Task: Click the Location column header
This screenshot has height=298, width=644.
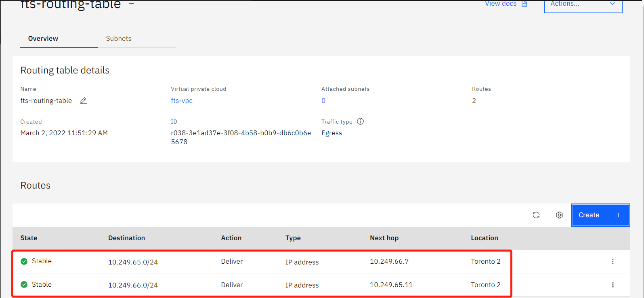Action: [x=485, y=238]
